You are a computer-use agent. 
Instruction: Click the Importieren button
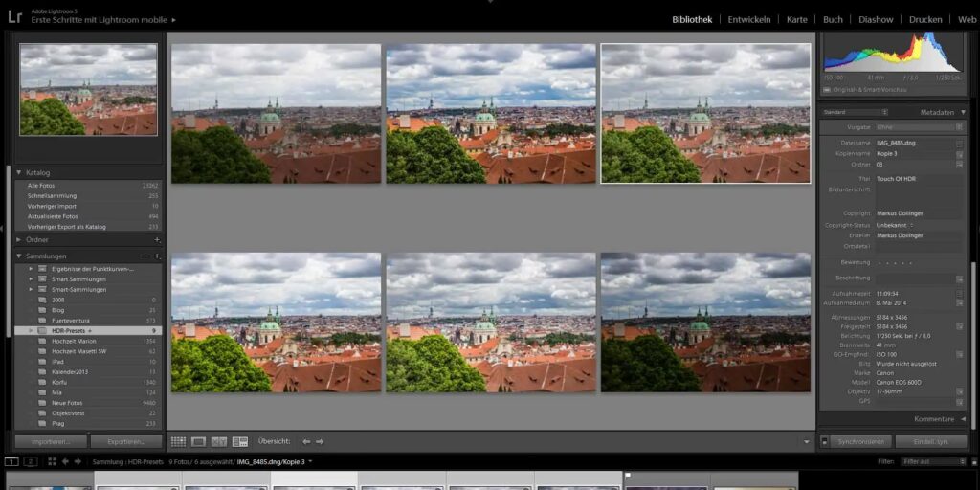[51, 441]
